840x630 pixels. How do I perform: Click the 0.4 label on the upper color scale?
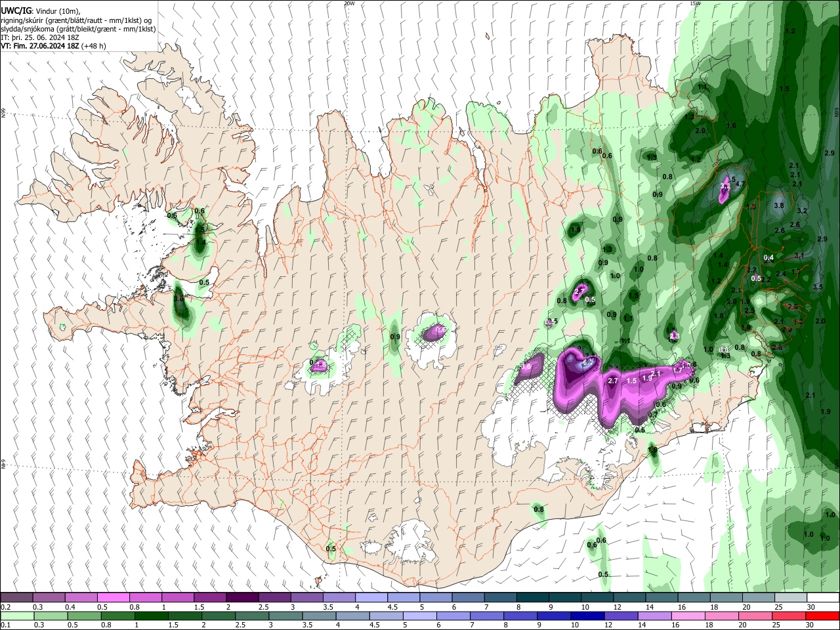click(70, 607)
